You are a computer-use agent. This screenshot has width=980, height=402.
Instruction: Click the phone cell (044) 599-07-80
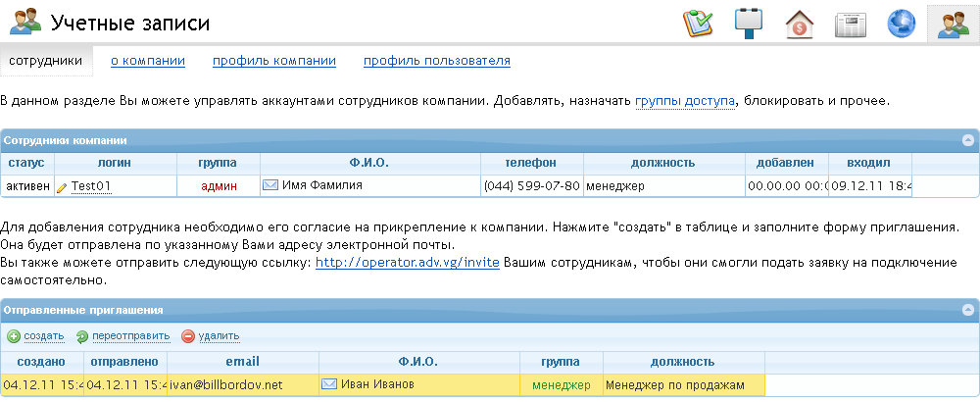(x=532, y=185)
